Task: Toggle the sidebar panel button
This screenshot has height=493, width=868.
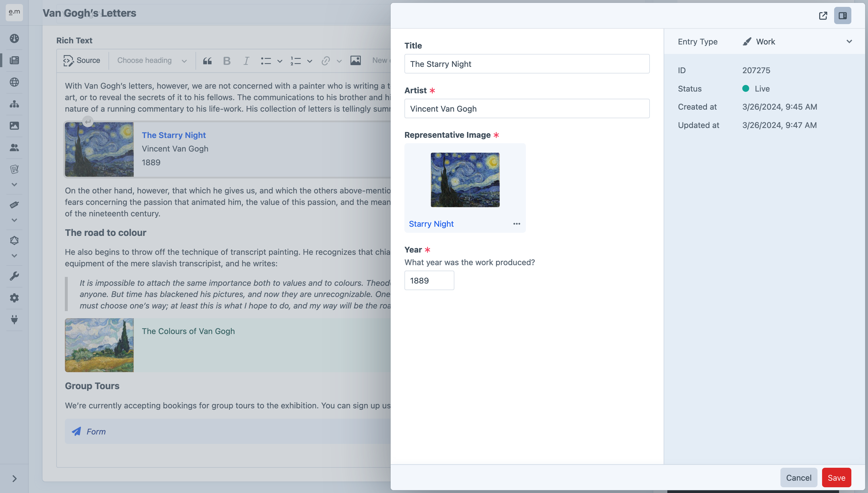Action: click(843, 15)
